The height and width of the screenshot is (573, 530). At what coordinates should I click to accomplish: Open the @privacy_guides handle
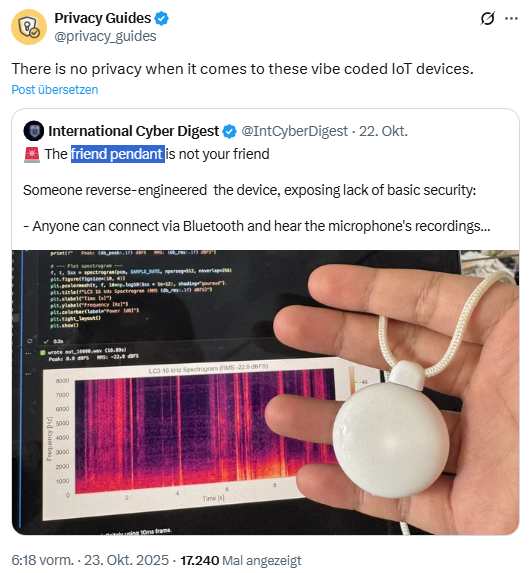[x=105, y=37]
